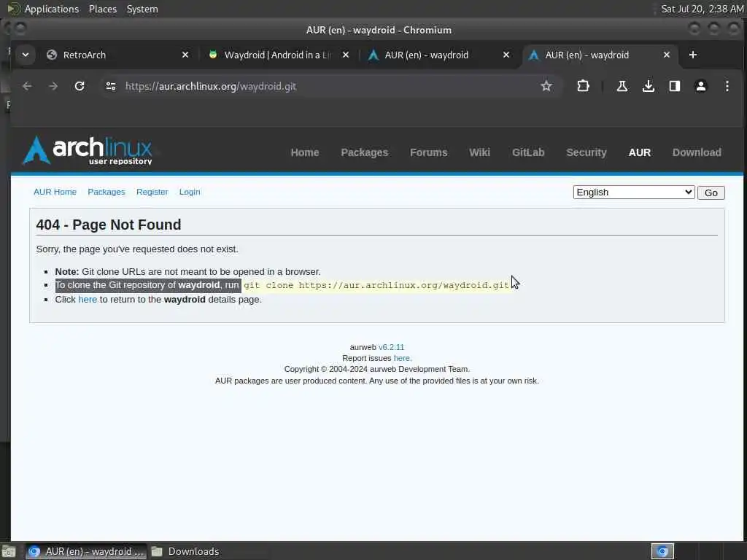Open site information icon in address bar
The height and width of the screenshot is (560, 747).
point(111,86)
